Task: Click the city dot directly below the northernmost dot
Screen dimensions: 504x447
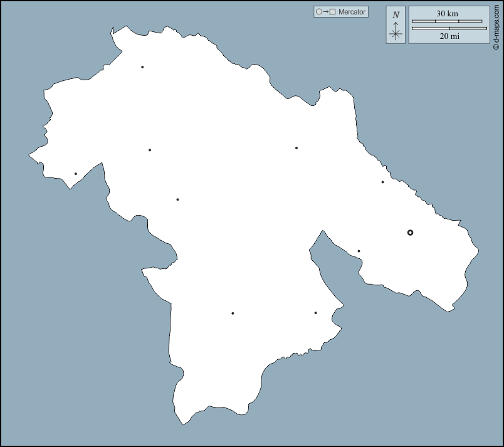Action: pyautogui.click(x=149, y=150)
